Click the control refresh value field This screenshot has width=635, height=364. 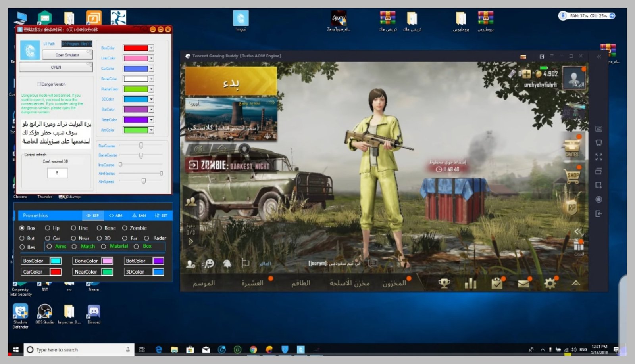57,173
